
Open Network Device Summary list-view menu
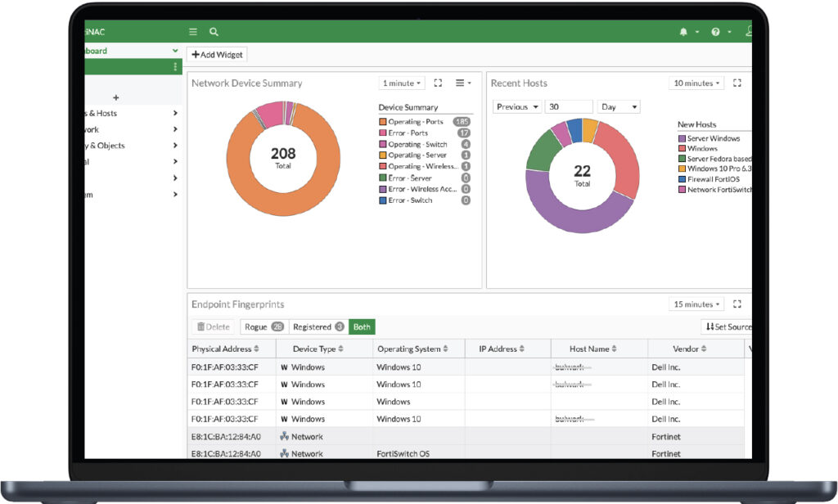point(462,83)
